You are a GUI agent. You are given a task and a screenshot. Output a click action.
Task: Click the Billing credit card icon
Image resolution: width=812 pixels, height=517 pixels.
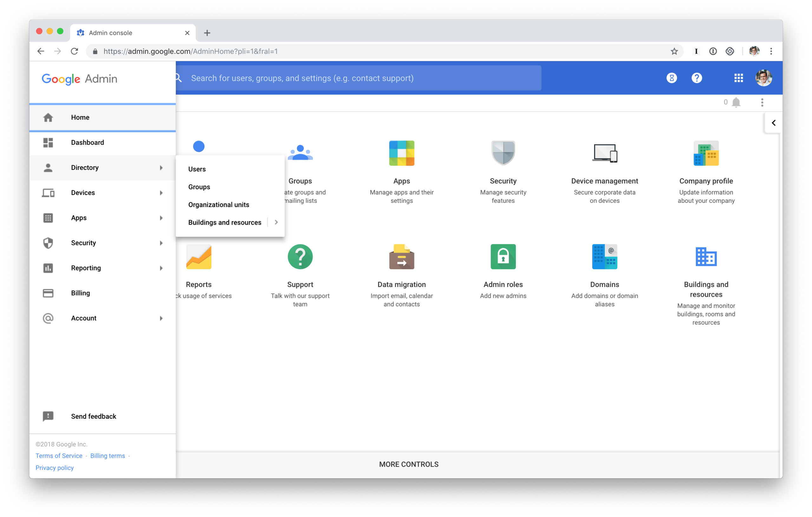48,293
